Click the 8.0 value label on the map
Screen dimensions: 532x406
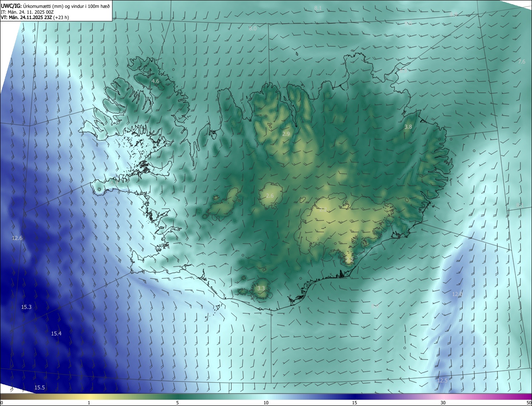pos(253,28)
